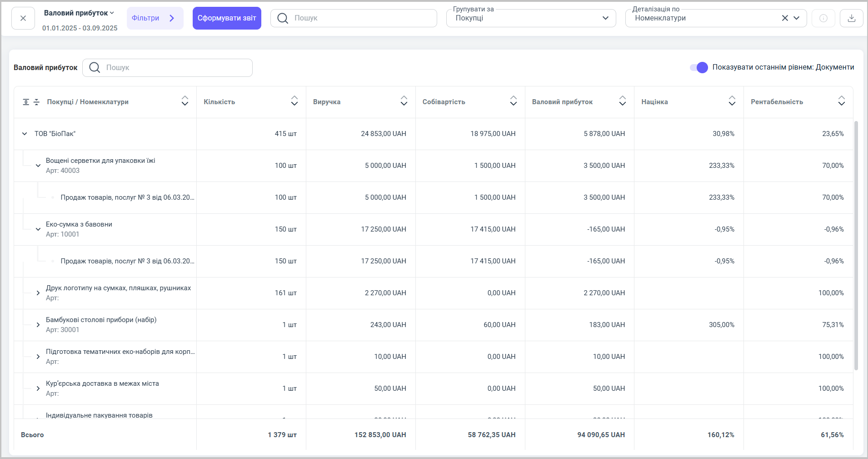Sort by the Виручка column

(404, 101)
